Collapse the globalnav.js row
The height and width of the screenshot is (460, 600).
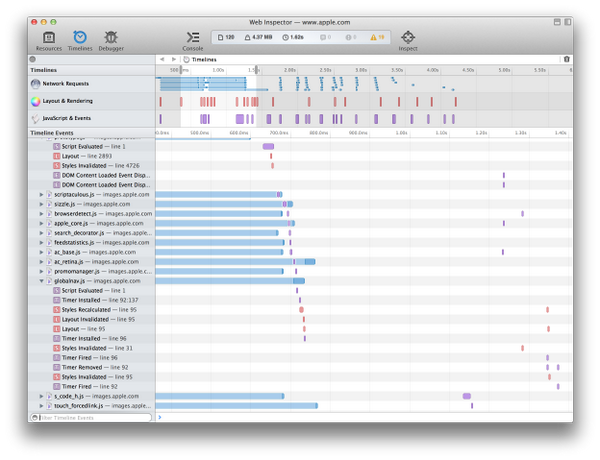[41, 281]
